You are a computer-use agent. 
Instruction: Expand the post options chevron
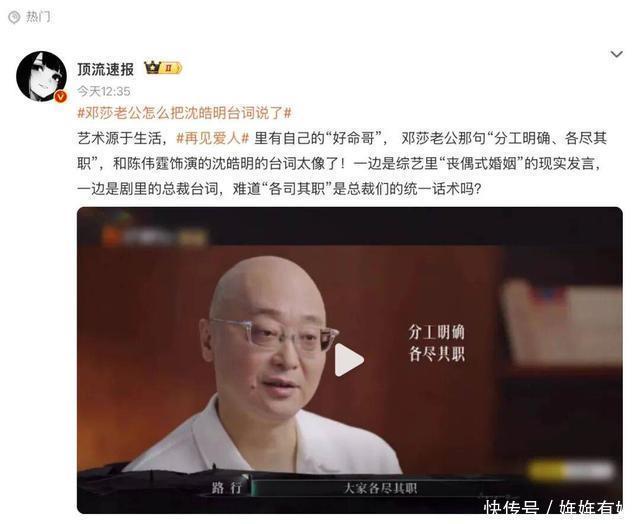point(616,54)
